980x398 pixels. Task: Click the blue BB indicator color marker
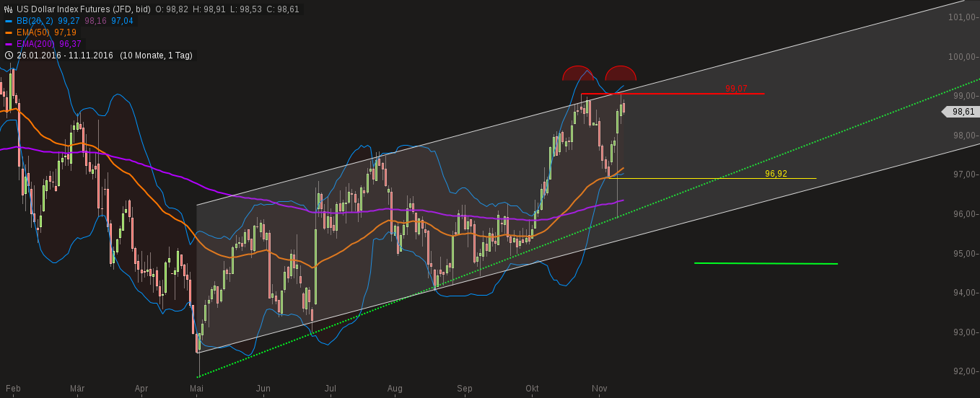[x=9, y=21]
